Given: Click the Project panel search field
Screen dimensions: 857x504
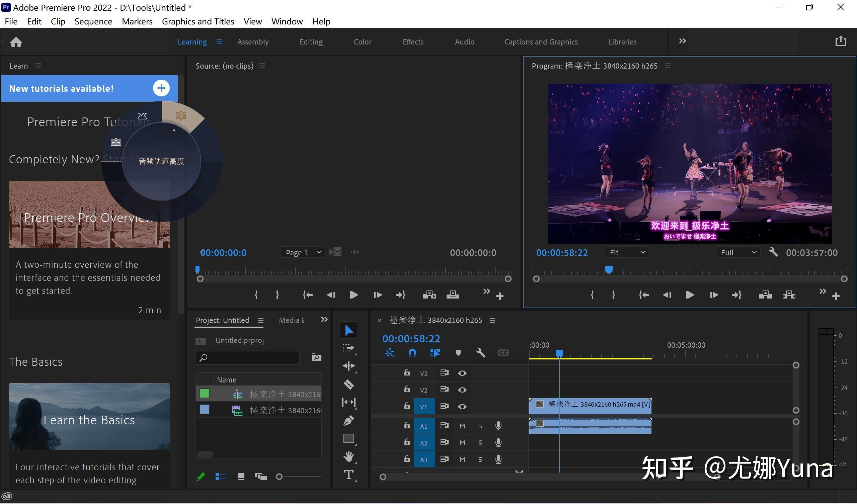Looking at the screenshot, I should point(248,358).
